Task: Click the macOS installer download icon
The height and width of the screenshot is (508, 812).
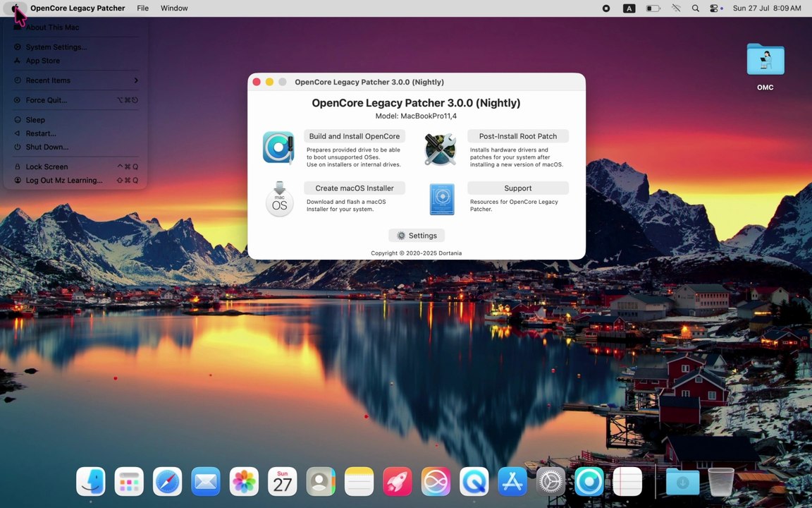Action: [280, 198]
